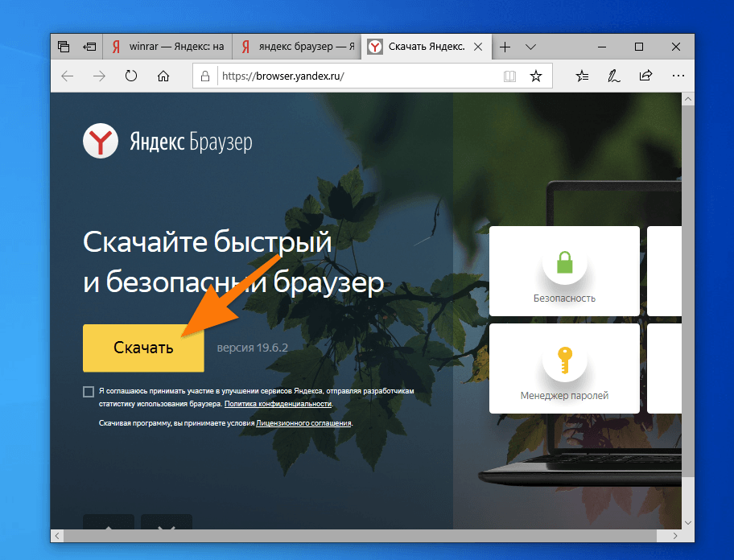Click the yellow Скачать download button
Image resolution: width=734 pixels, height=560 pixels.
(x=143, y=348)
